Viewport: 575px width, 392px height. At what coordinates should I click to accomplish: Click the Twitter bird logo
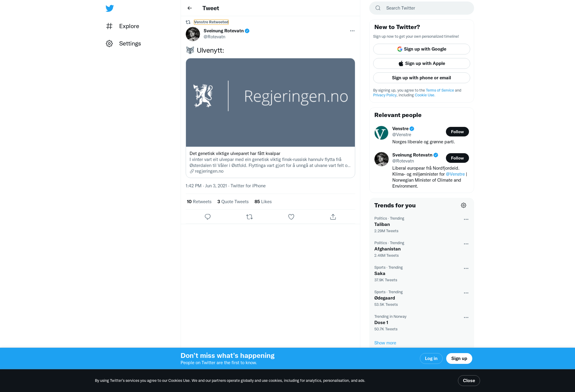coord(110,8)
